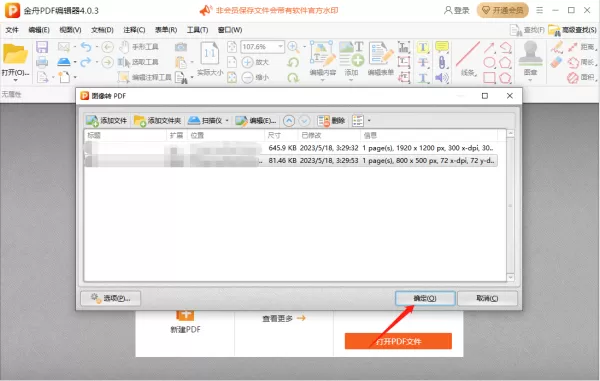
Task: Click 缩小 (Zoom out) button
Action: 256,77
